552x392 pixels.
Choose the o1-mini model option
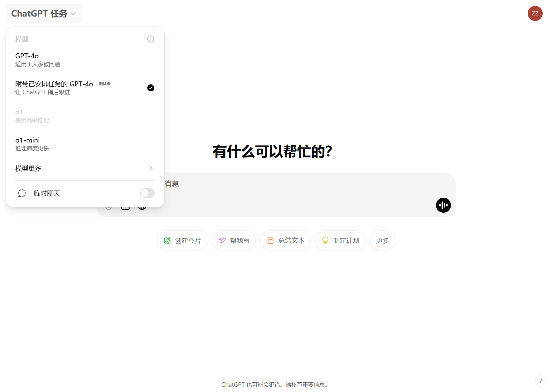click(85, 144)
